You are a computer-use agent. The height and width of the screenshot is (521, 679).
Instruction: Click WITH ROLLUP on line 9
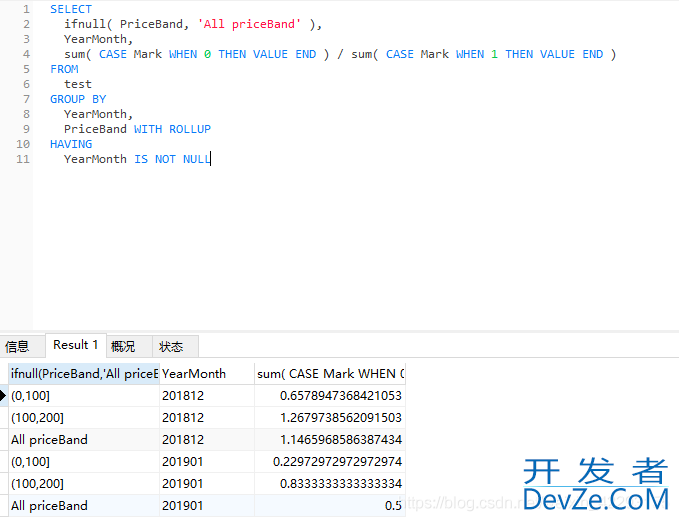(x=172, y=129)
